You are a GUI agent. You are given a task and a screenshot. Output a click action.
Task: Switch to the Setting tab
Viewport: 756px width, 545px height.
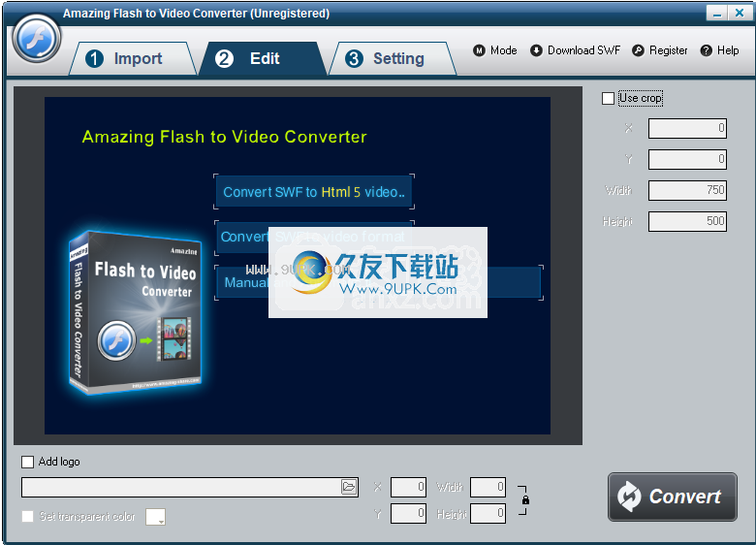pos(392,58)
